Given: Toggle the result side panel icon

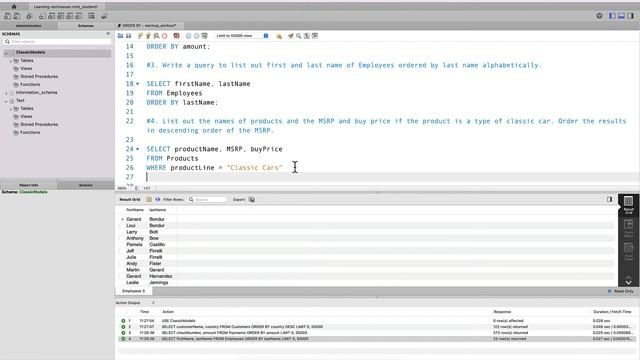Looking at the screenshot, I should (x=609, y=200).
